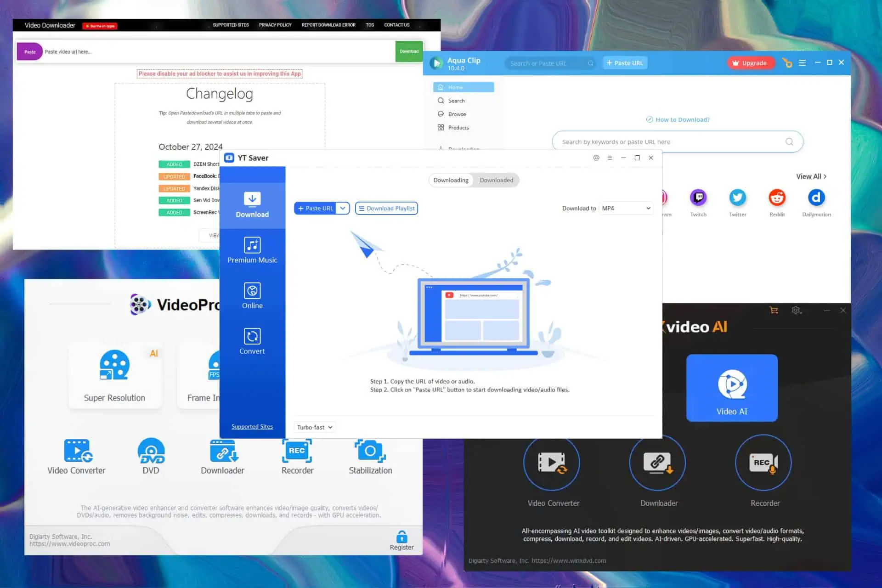The width and height of the screenshot is (882, 588).
Task: Select the Downloading tab in YT Saver
Action: tap(451, 180)
